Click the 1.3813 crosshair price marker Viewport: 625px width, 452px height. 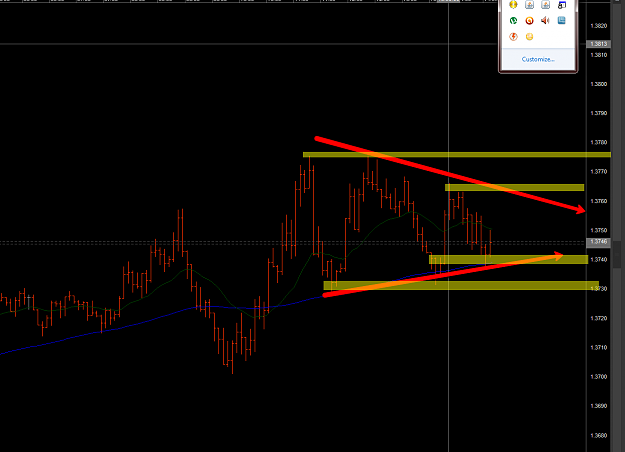click(x=599, y=44)
